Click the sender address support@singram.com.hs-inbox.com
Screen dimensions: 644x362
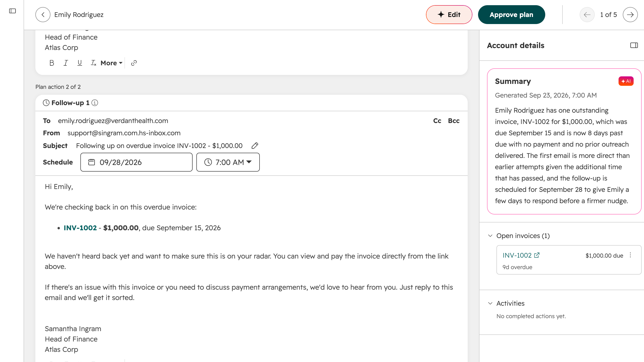(124, 133)
